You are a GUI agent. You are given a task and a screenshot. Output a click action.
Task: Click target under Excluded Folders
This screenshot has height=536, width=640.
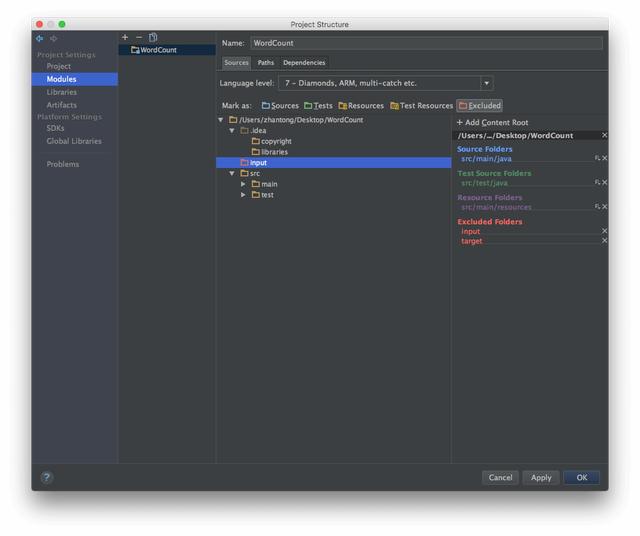(471, 241)
